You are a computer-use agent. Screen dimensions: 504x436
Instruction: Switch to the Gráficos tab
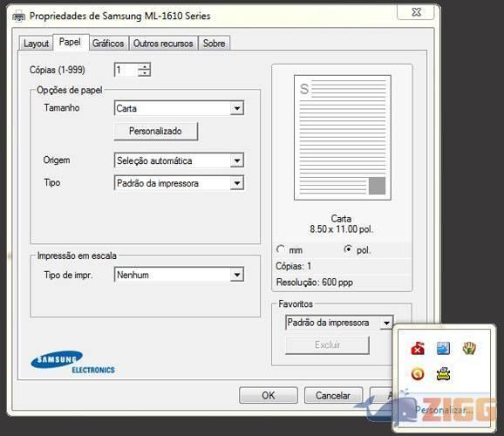pos(108,44)
